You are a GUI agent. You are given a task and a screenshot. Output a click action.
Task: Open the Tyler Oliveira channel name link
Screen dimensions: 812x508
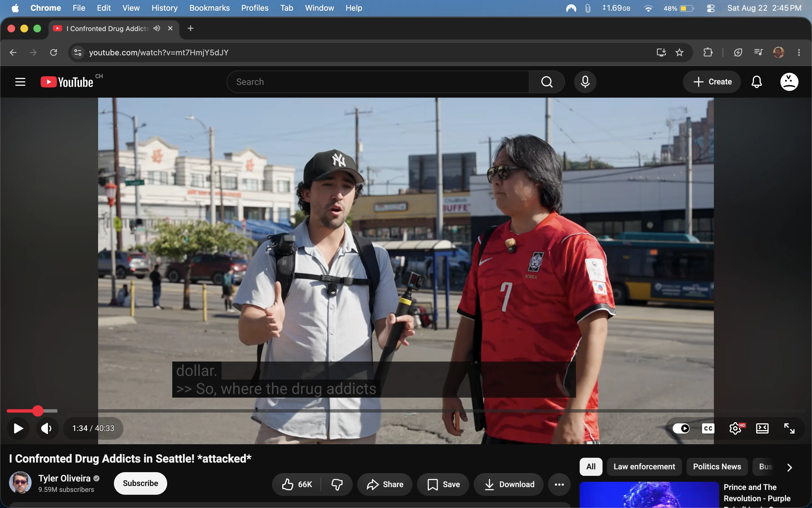[x=64, y=478]
